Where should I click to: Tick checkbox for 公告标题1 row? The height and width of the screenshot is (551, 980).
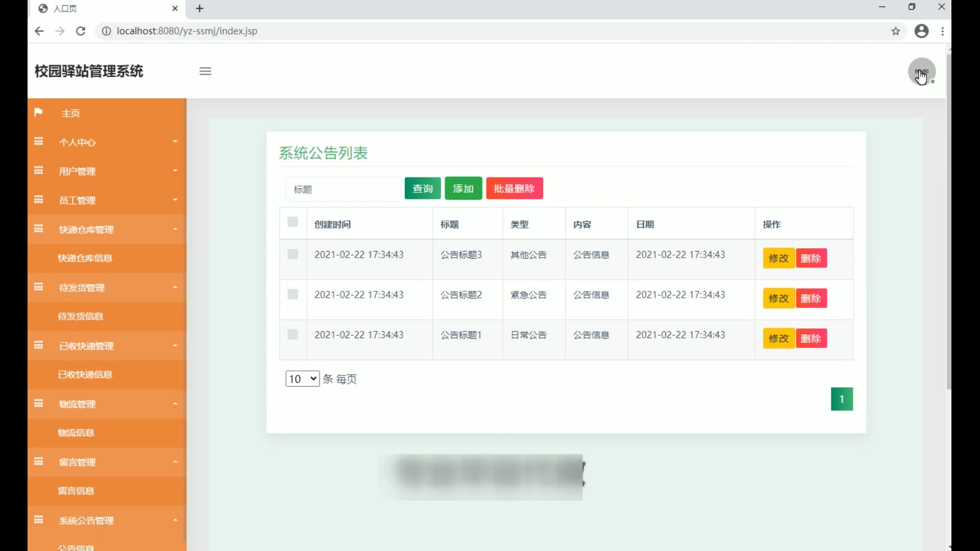point(292,335)
